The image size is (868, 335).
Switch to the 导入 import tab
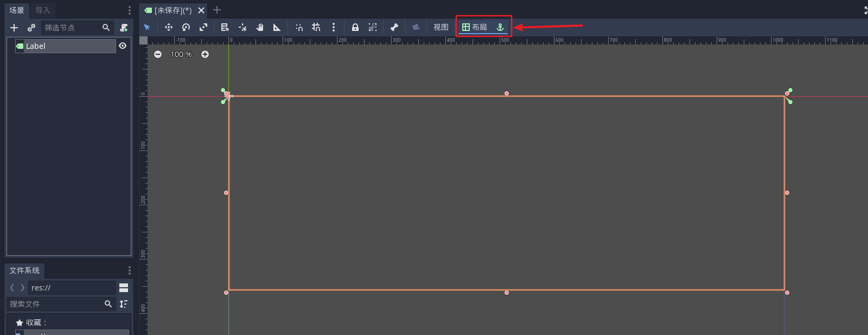[42, 10]
